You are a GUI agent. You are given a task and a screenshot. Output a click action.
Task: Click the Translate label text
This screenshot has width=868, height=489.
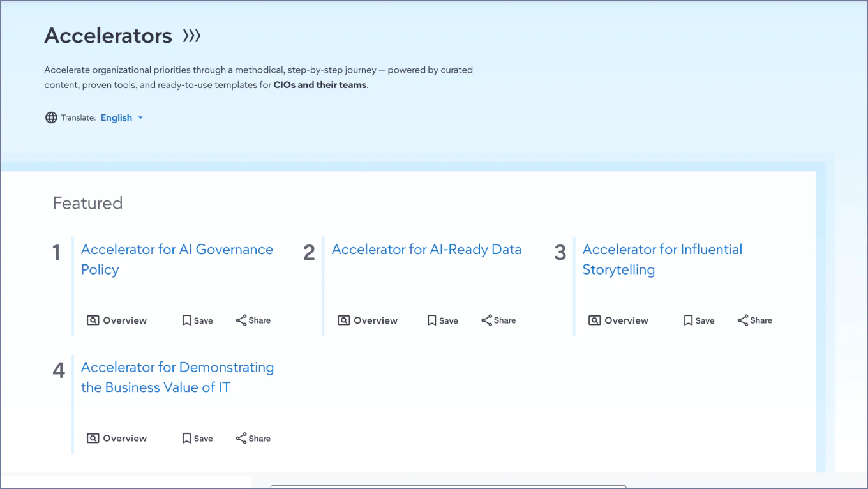79,117
